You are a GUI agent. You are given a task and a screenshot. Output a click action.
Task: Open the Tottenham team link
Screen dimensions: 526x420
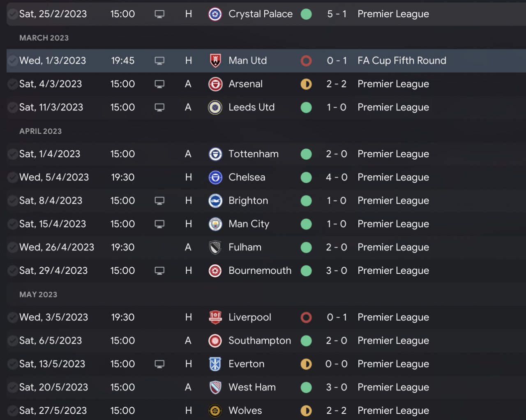tap(253, 154)
